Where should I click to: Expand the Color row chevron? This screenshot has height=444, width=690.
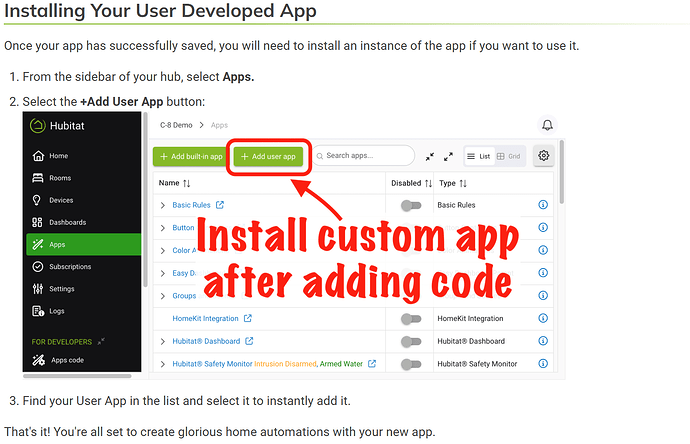click(x=163, y=250)
